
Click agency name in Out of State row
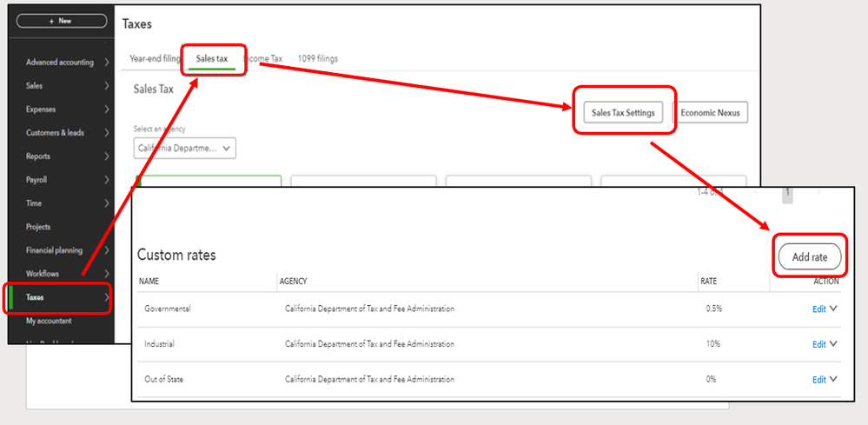(370, 379)
